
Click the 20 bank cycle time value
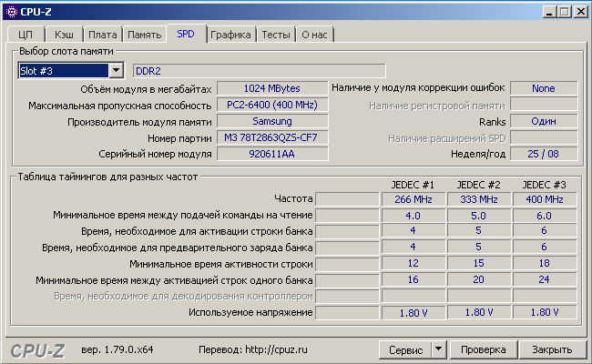pyautogui.click(x=479, y=279)
